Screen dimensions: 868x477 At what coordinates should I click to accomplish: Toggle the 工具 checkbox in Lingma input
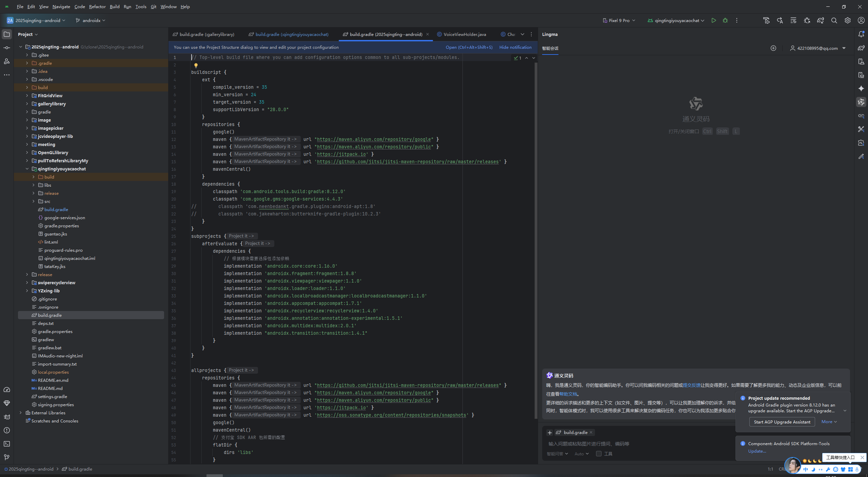coord(599,454)
